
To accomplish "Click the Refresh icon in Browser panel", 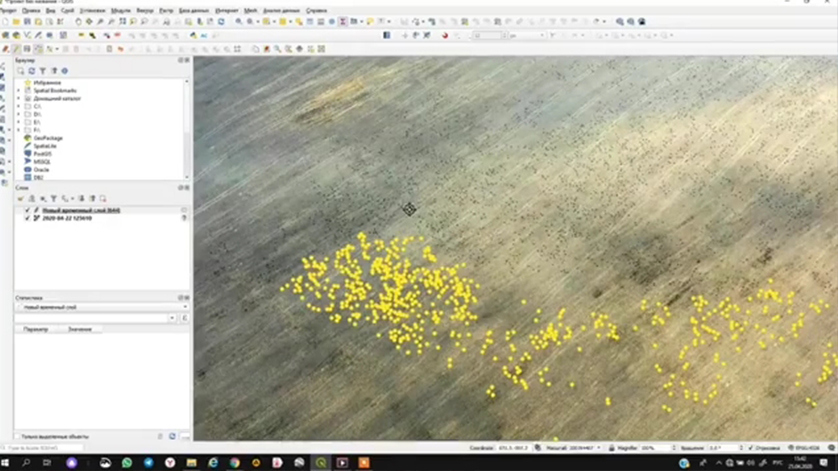I will point(32,71).
